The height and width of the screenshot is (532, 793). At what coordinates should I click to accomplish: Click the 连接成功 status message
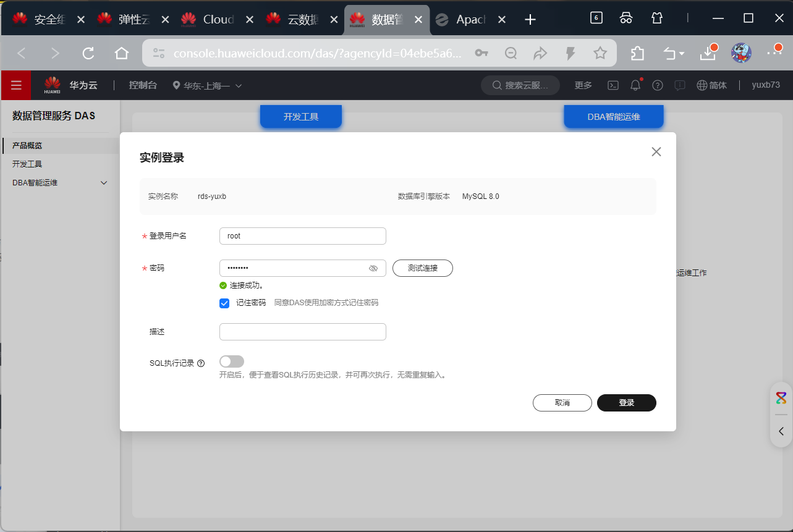coord(242,285)
